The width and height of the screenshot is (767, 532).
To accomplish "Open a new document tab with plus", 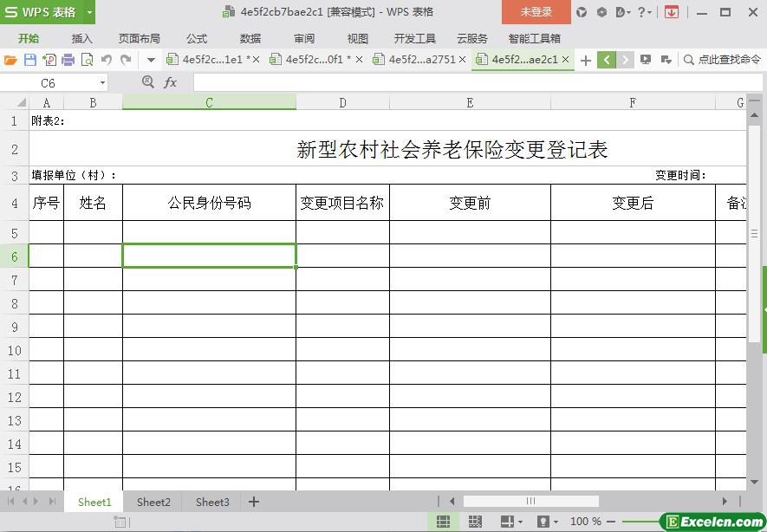I will (586, 60).
